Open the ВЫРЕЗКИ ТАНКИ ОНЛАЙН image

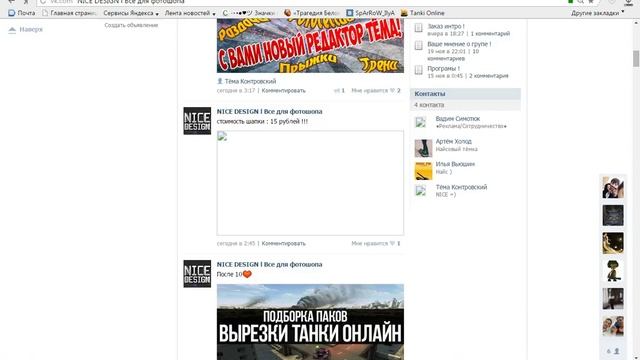pos(310,322)
